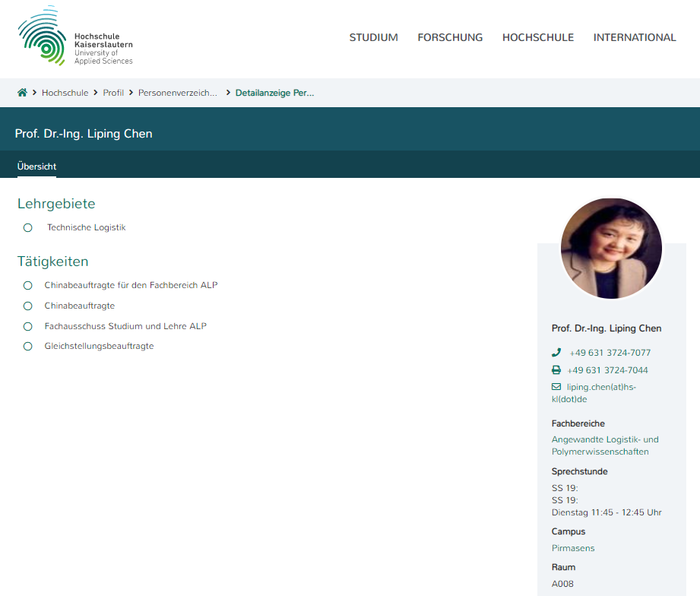Click the fax printer icon

[556, 370]
